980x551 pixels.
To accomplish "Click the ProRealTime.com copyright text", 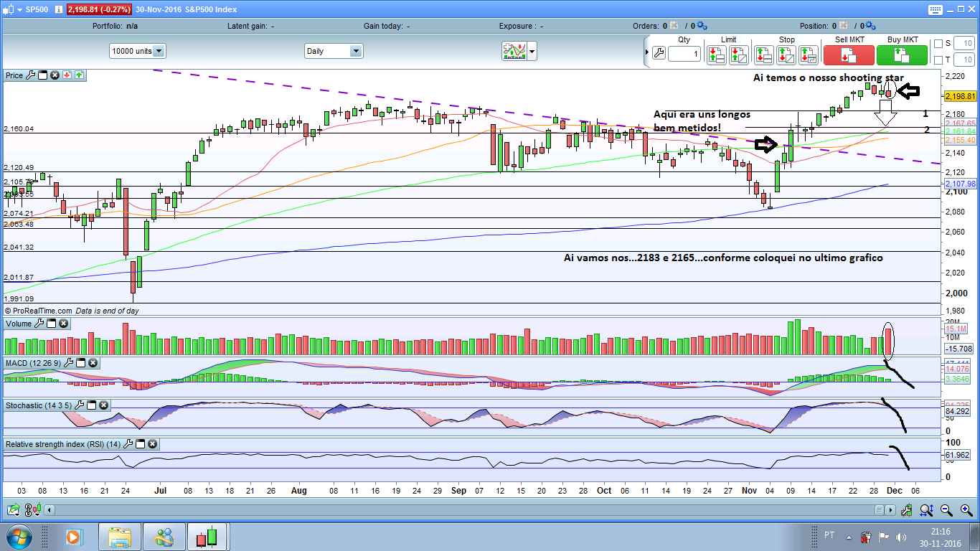I will point(38,311).
